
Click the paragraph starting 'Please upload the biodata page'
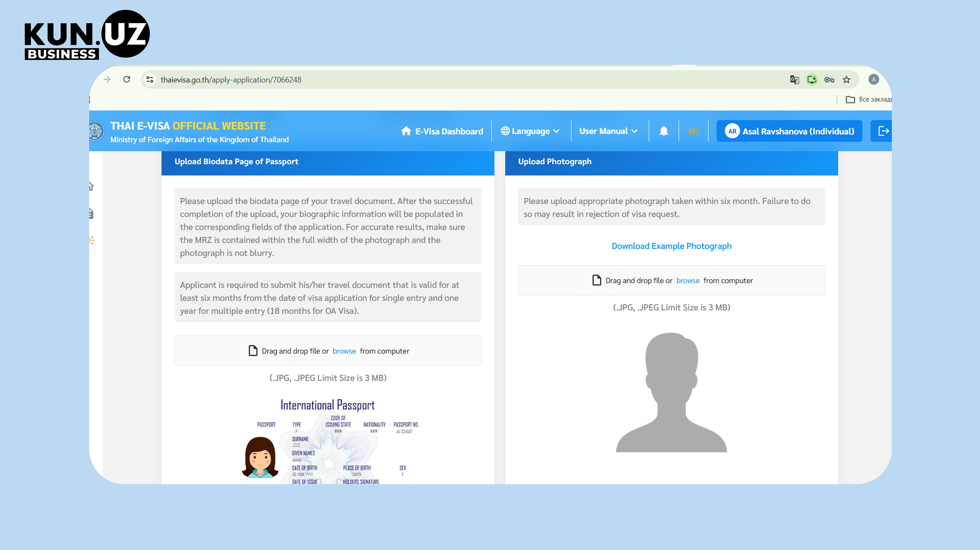click(x=328, y=227)
